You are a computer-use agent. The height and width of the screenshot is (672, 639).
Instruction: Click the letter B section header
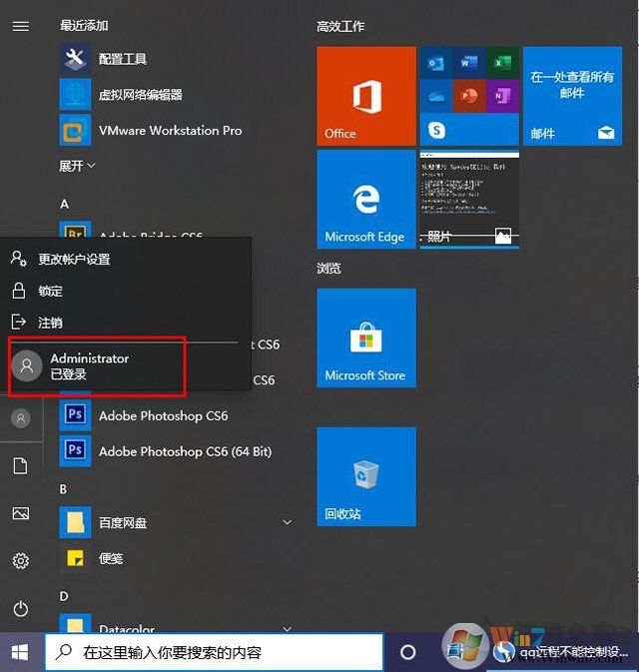coord(64,489)
